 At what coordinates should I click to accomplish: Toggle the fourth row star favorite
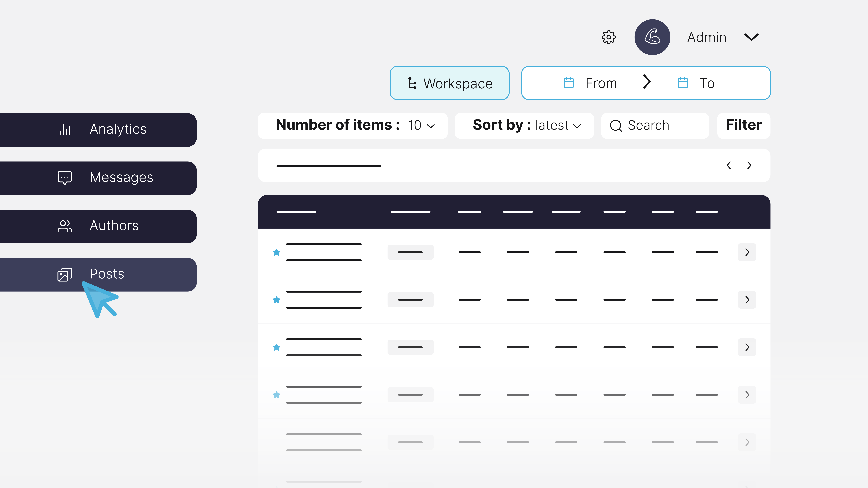tap(276, 394)
